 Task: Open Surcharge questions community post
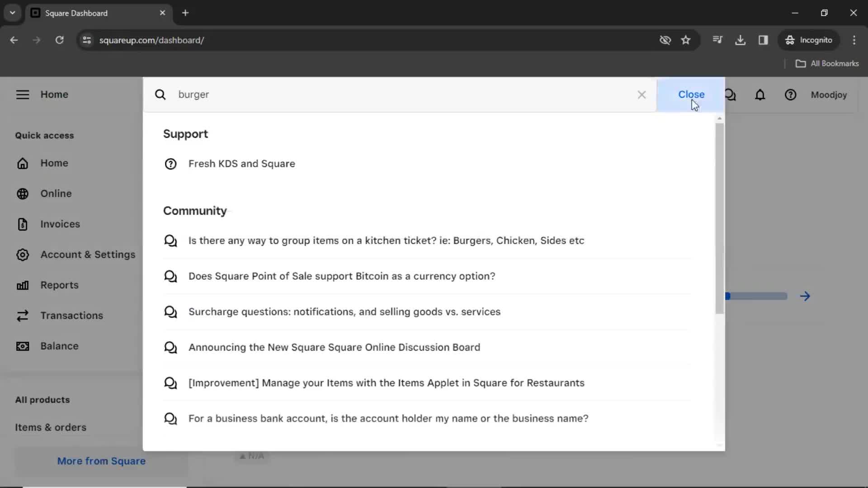point(344,312)
